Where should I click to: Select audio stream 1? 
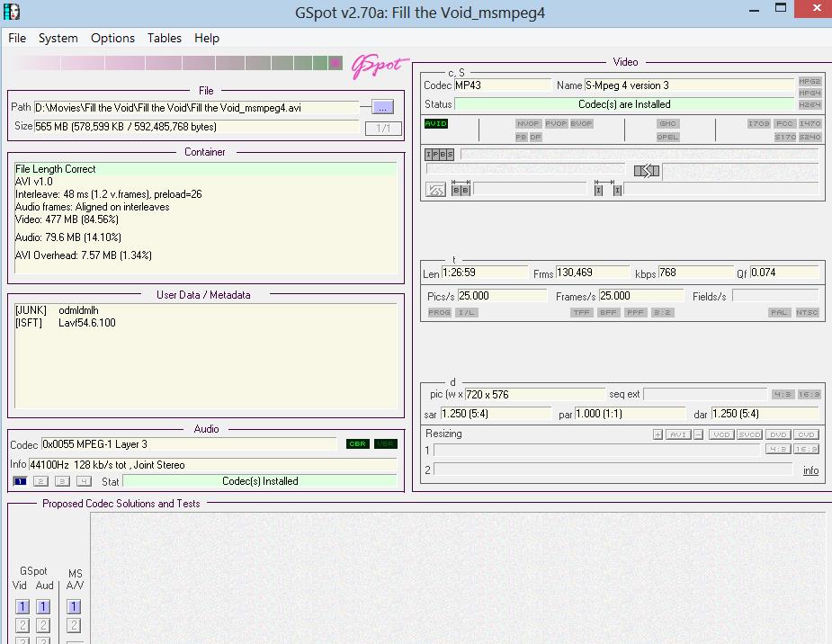20,481
